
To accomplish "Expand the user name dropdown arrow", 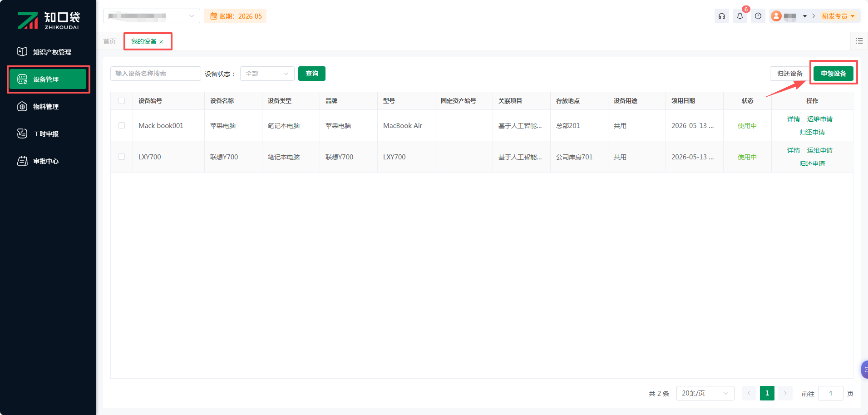I will point(805,16).
